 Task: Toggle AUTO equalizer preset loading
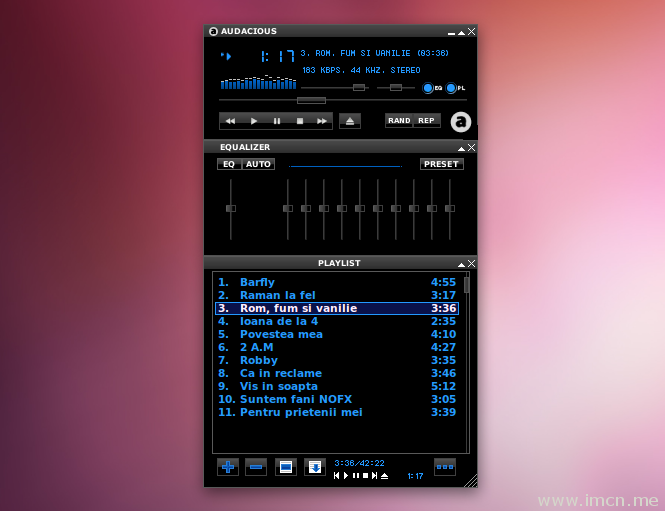tap(258, 164)
